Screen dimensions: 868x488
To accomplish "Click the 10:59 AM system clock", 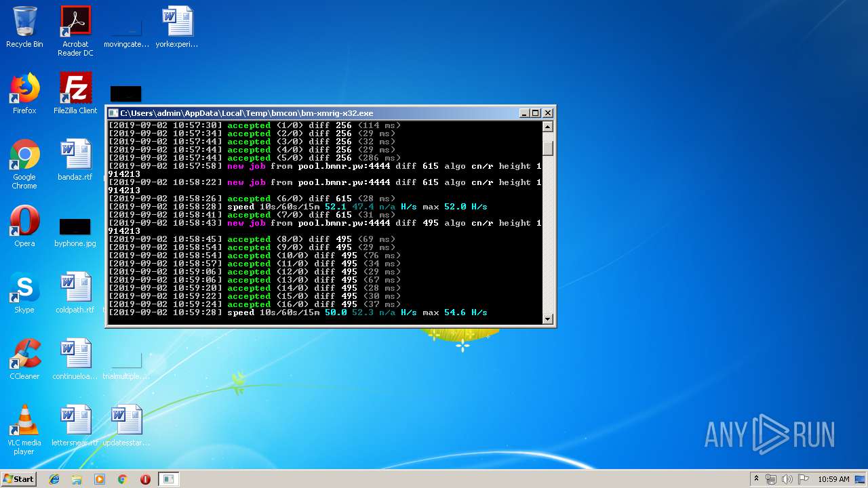I will click(x=833, y=479).
